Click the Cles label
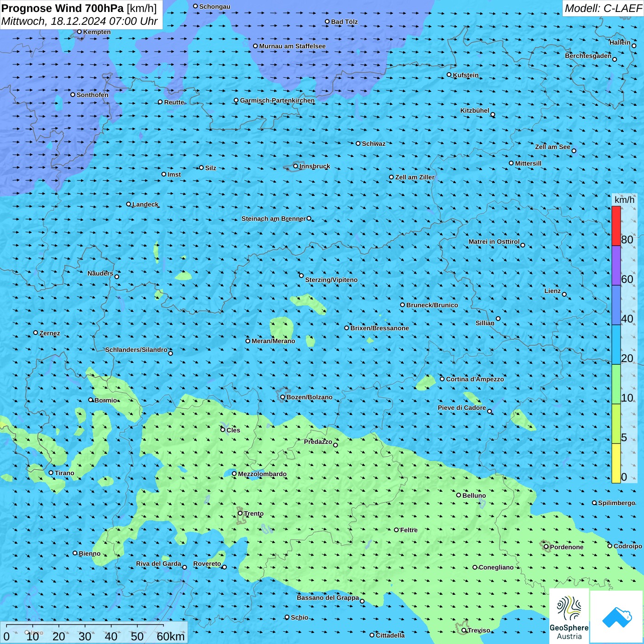The width and height of the screenshot is (644, 644). (x=233, y=430)
